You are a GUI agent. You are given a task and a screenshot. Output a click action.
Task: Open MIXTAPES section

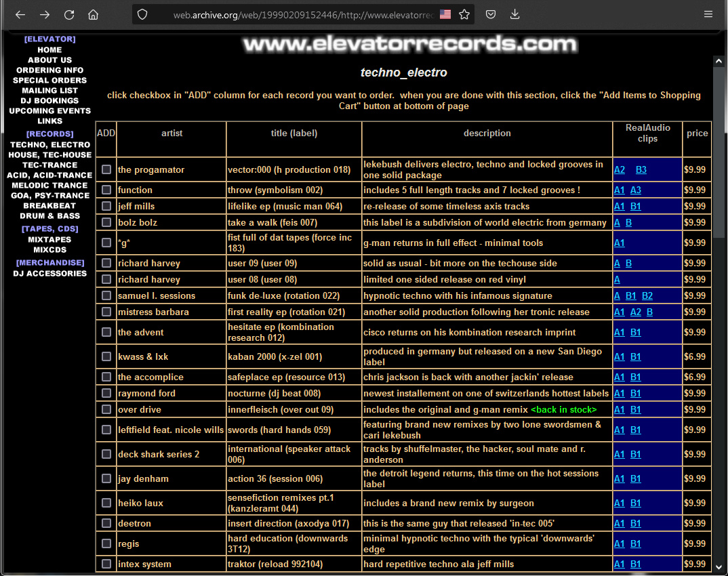49,240
